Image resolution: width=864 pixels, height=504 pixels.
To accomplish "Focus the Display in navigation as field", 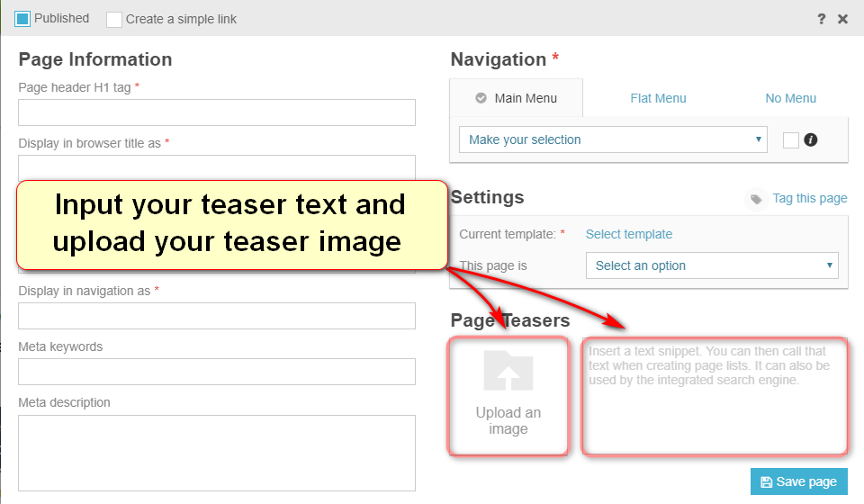I will click(x=217, y=316).
